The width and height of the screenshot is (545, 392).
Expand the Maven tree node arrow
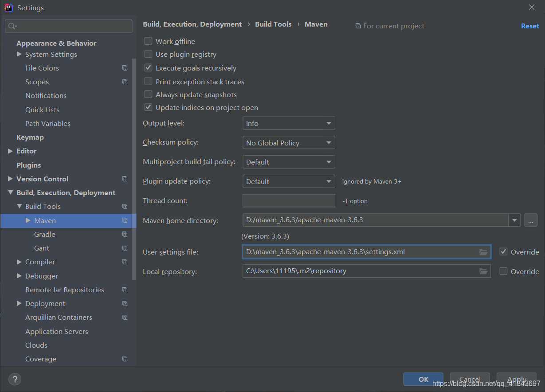pos(28,220)
